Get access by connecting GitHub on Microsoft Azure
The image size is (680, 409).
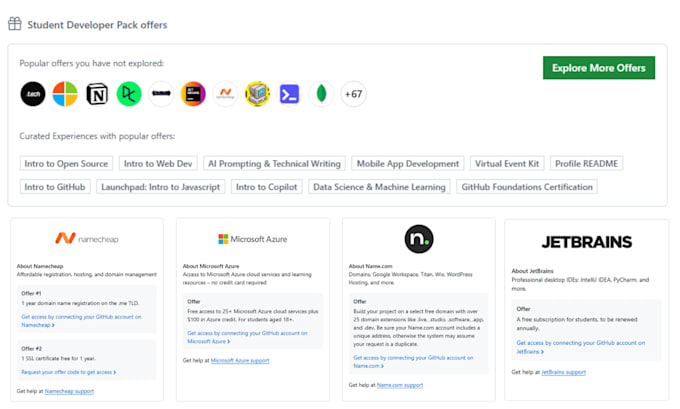click(247, 337)
